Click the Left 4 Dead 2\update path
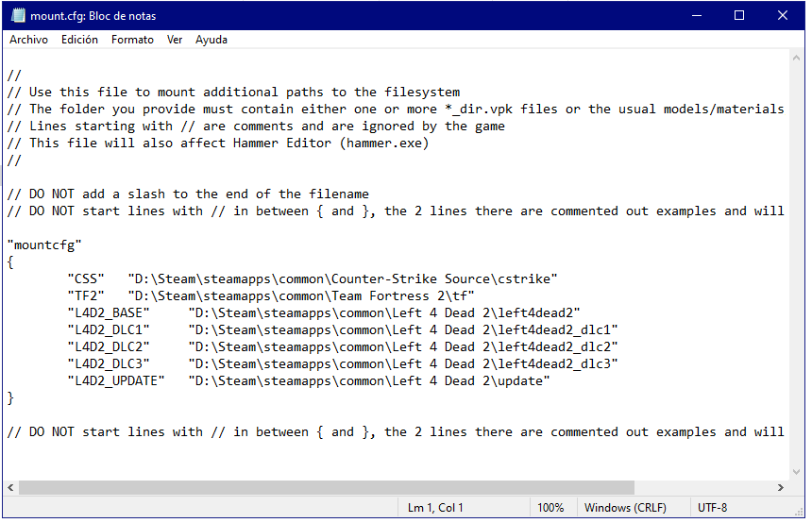Screen dimensions: 812x523 (369, 381)
